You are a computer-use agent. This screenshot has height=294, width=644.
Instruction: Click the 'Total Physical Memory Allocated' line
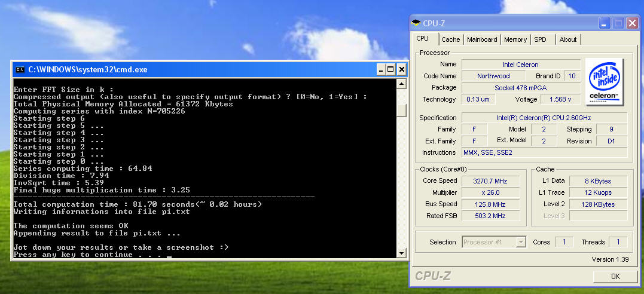pos(123,105)
